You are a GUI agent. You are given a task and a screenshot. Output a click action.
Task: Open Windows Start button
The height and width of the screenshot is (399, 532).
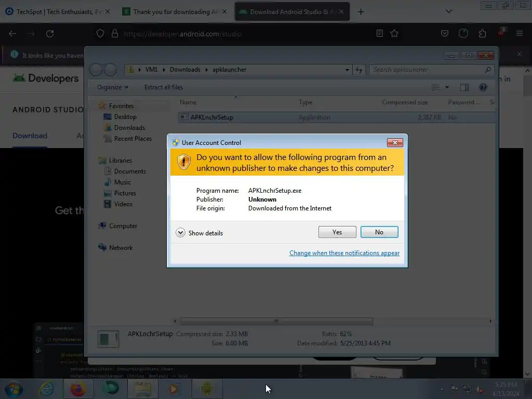(14, 389)
